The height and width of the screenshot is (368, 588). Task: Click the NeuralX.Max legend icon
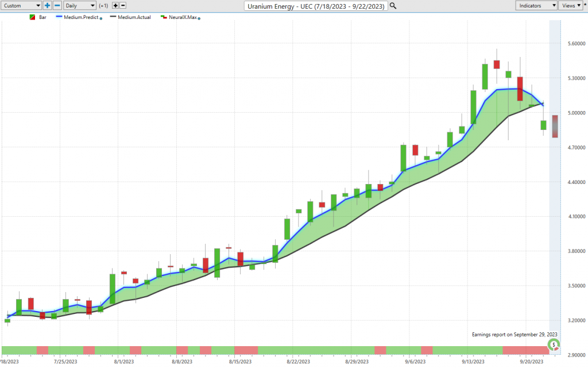click(164, 17)
